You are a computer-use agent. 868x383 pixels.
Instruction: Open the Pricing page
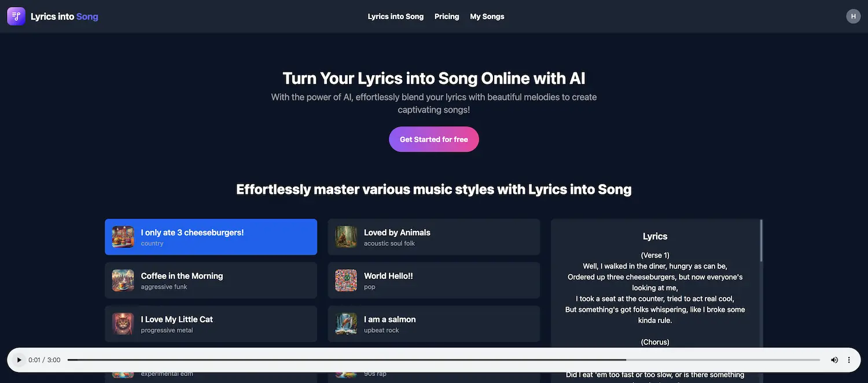446,16
